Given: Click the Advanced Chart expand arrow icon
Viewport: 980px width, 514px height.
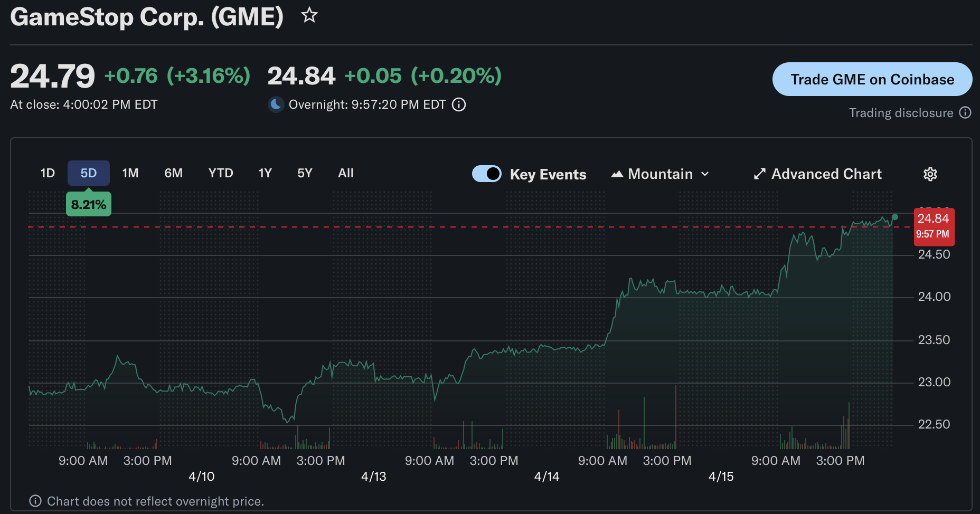Looking at the screenshot, I should 760,174.
